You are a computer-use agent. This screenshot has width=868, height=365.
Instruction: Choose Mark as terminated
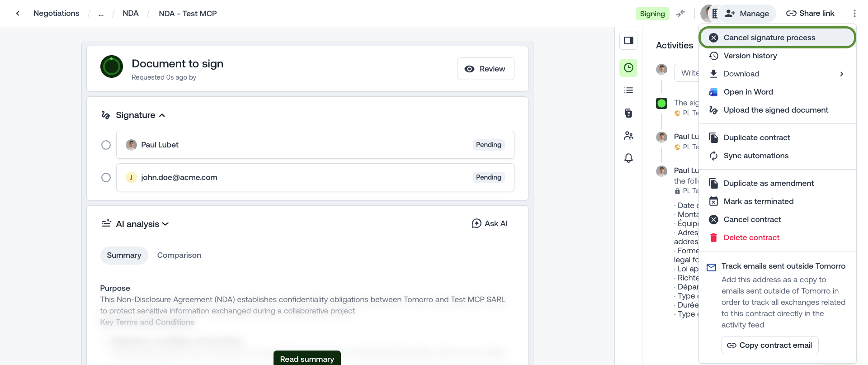coord(778,201)
